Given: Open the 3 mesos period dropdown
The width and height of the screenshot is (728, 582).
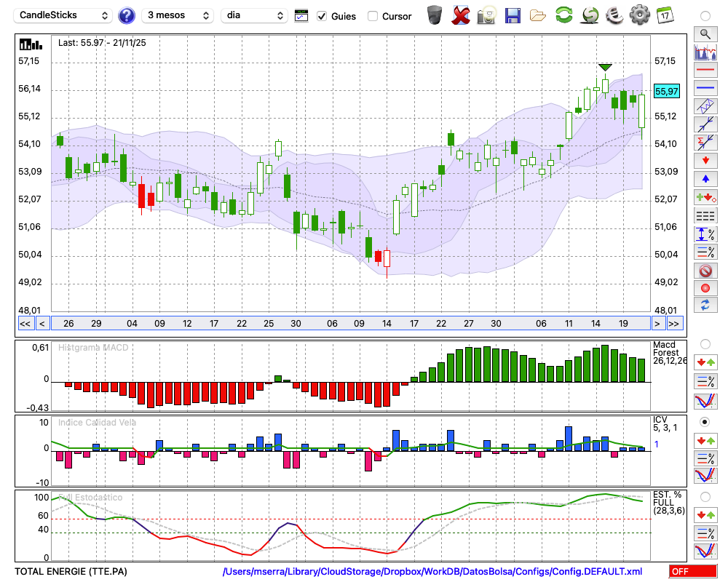Looking at the screenshot, I should click(177, 15).
